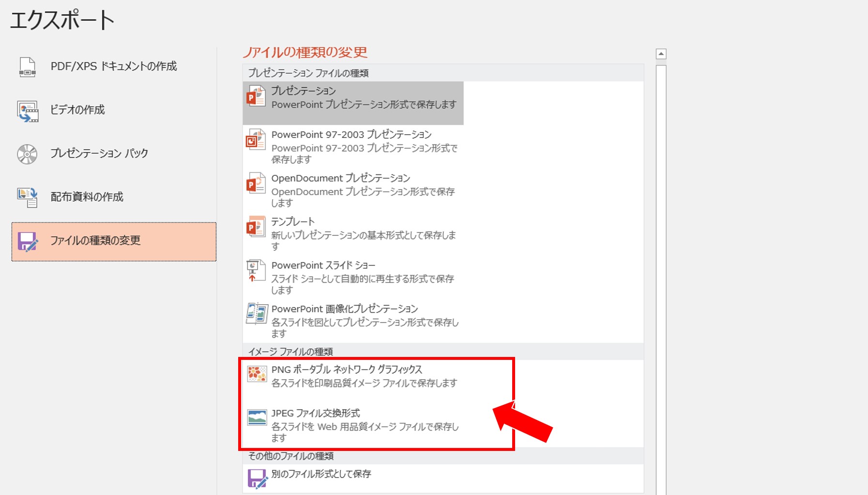This screenshot has height=495, width=868.
Task: Click the PNG image format icon
Action: (x=257, y=374)
